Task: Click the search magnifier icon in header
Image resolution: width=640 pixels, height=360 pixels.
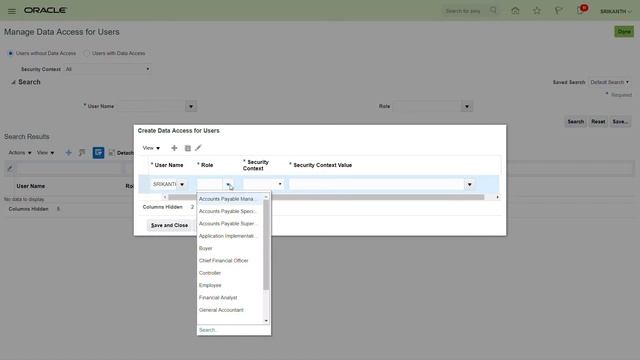Action: tap(493, 10)
